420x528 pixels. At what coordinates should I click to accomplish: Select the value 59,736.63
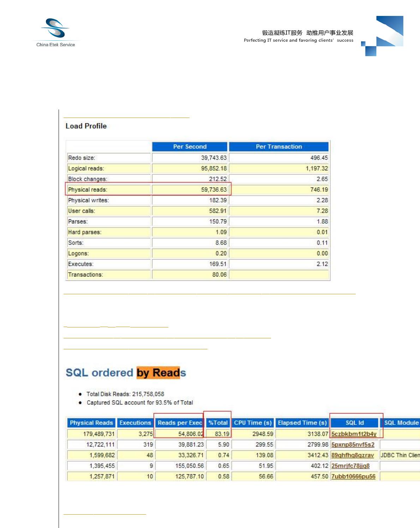pyautogui.click(x=214, y=190)
